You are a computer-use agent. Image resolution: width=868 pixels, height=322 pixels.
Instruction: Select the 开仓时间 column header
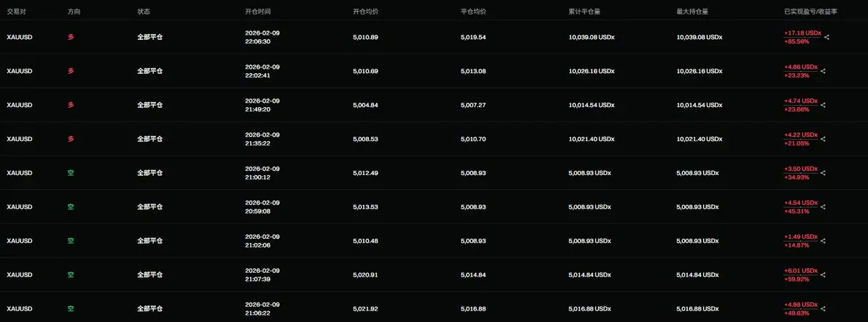click(258, 12)
